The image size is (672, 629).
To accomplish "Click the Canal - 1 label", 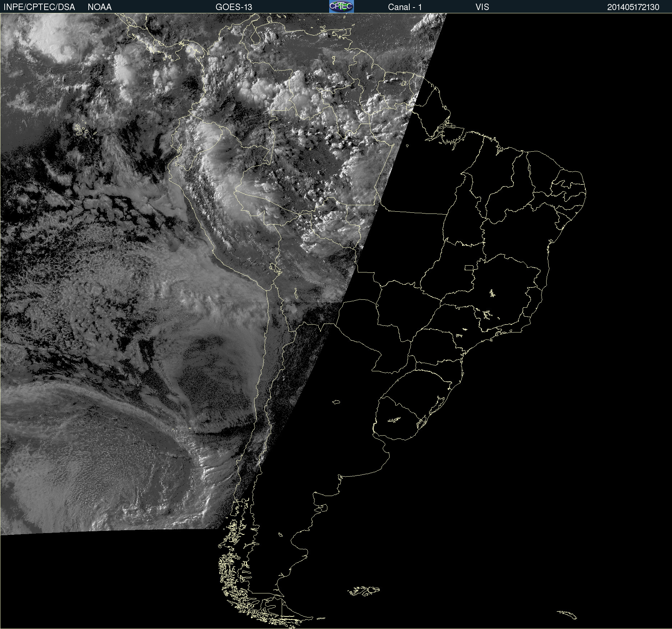I will click(405, 7).
